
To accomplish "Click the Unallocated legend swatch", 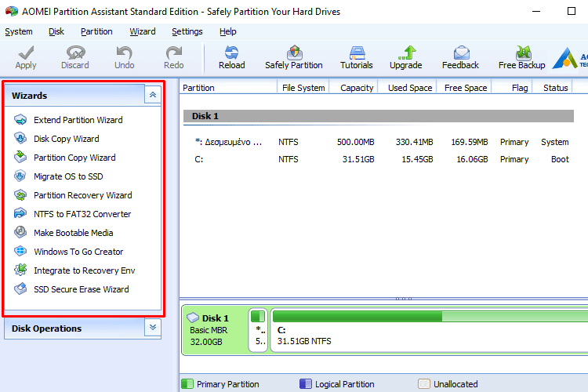I will pyautogui.click(x=423, y=383).
